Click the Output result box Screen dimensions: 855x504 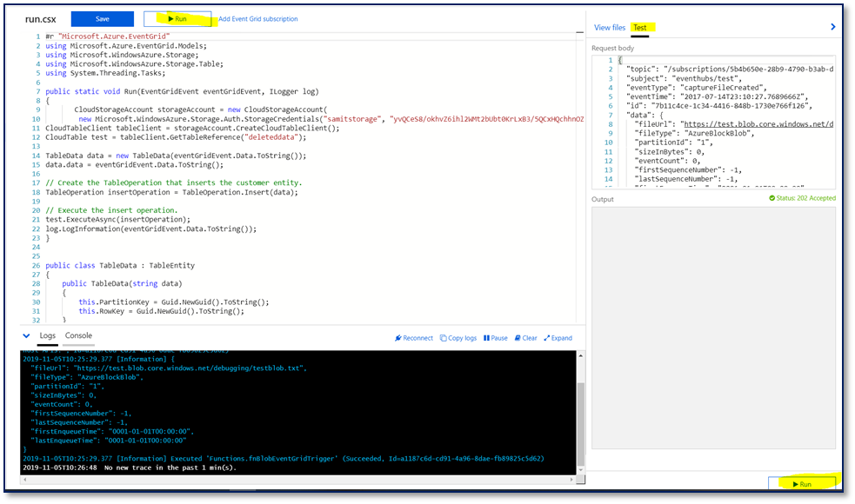pyautogui.click(x=714, y=328)
